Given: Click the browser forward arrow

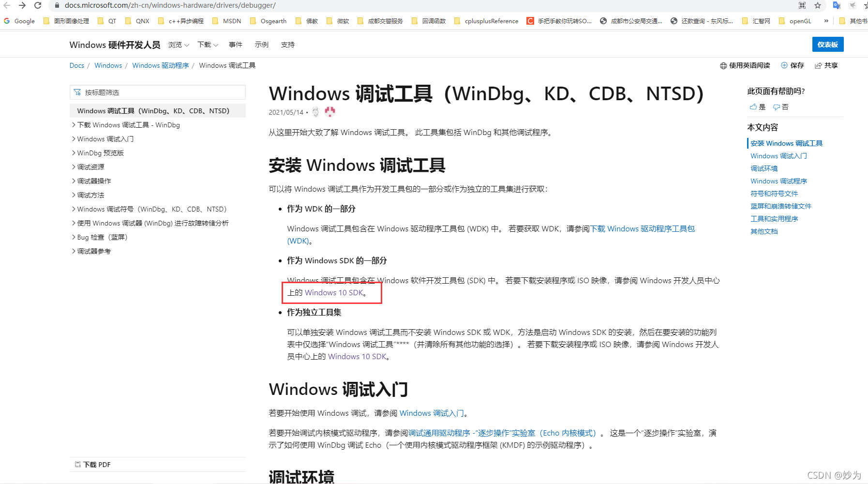Looking at the screenshot, I should 22,5.
